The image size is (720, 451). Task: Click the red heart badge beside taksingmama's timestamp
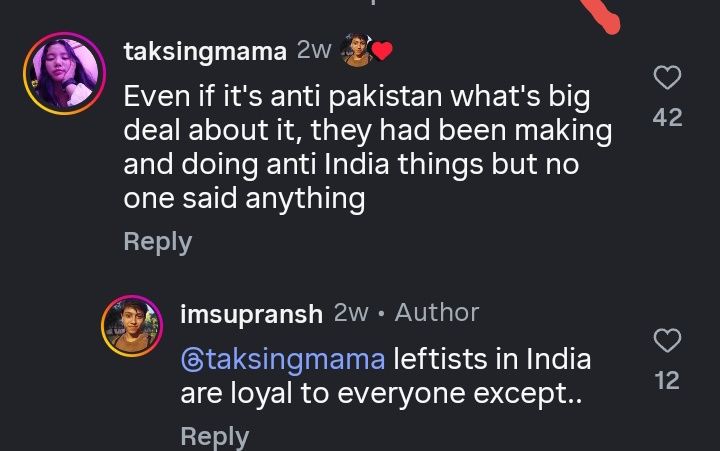coord(382,51)
